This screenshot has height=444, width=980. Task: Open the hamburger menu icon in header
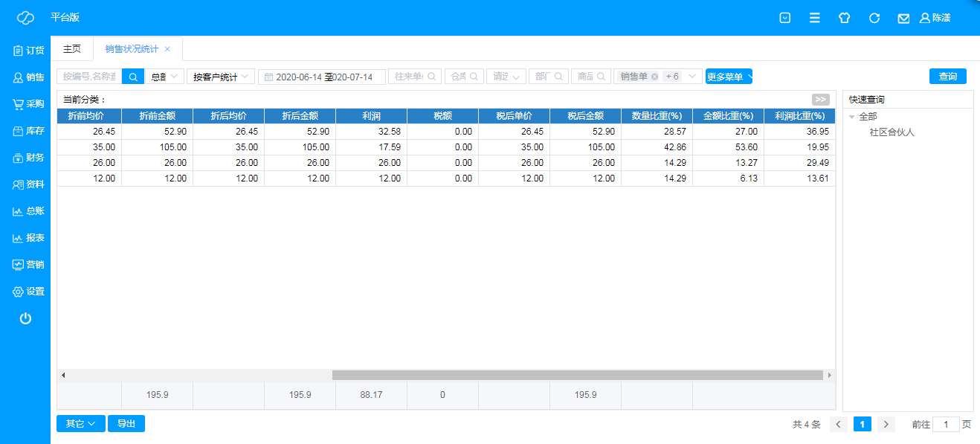coord(815,18)
